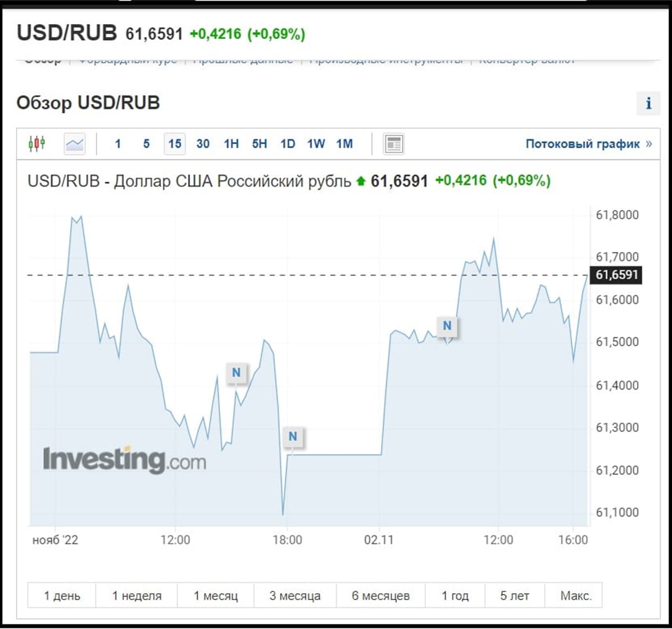Click the green up arrow beside 61,6591
The height and width of the screenshot is (629, 672).
tap(361, 181)
